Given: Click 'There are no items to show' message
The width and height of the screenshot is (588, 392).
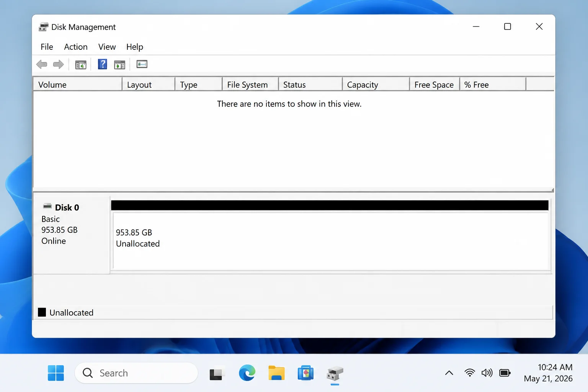Looking at the screenshot, I should [x=289, y=104].
